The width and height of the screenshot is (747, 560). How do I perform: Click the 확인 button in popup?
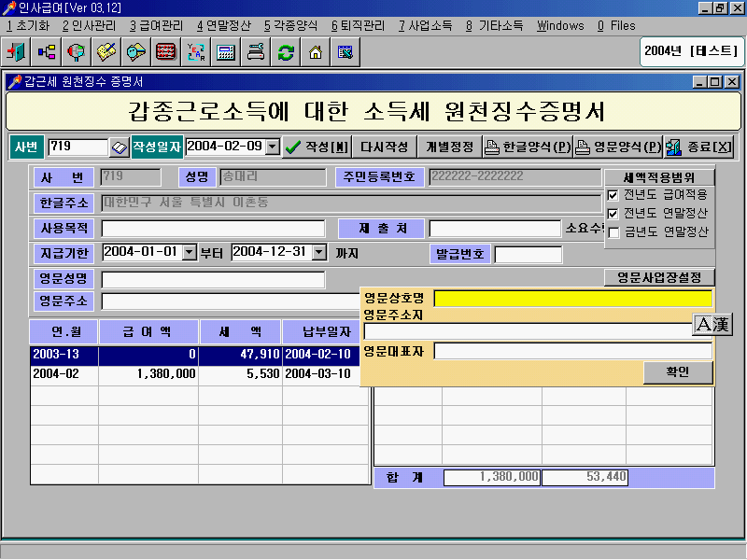(677, 372)
